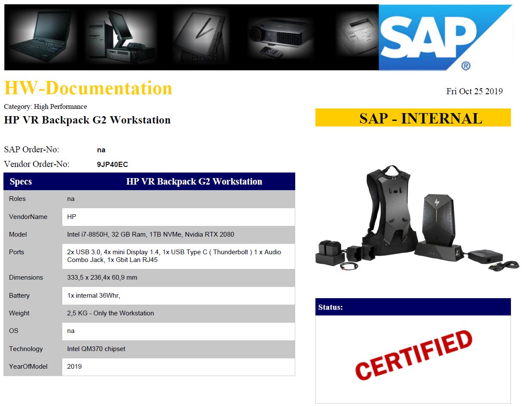
Task: Click the YearOfModel row label
Action: (x=28, y=367)
